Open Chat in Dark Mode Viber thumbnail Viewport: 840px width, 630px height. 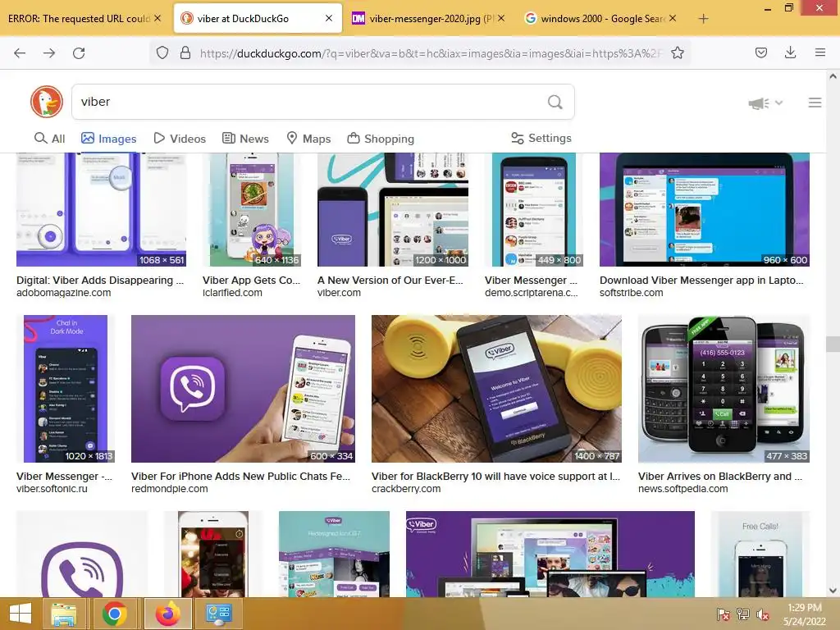(66, 388)
